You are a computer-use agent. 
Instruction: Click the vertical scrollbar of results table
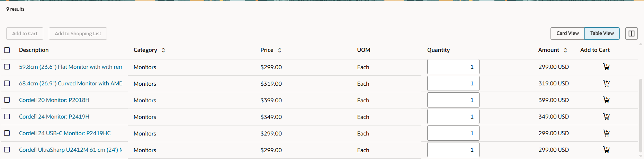640,114
